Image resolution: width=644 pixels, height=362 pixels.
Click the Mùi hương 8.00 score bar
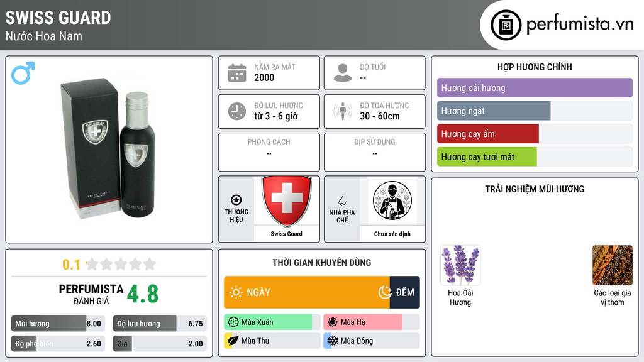point(58,324)
